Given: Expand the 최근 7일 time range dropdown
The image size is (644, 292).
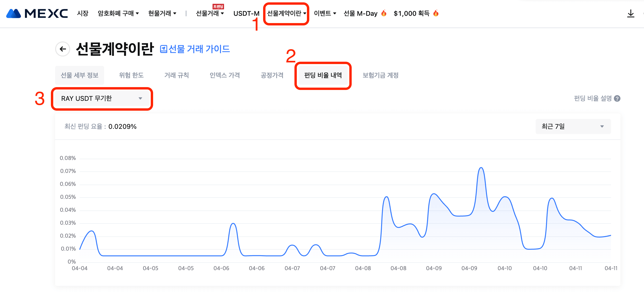Looking at the screenshot, I should pos(573,126).
